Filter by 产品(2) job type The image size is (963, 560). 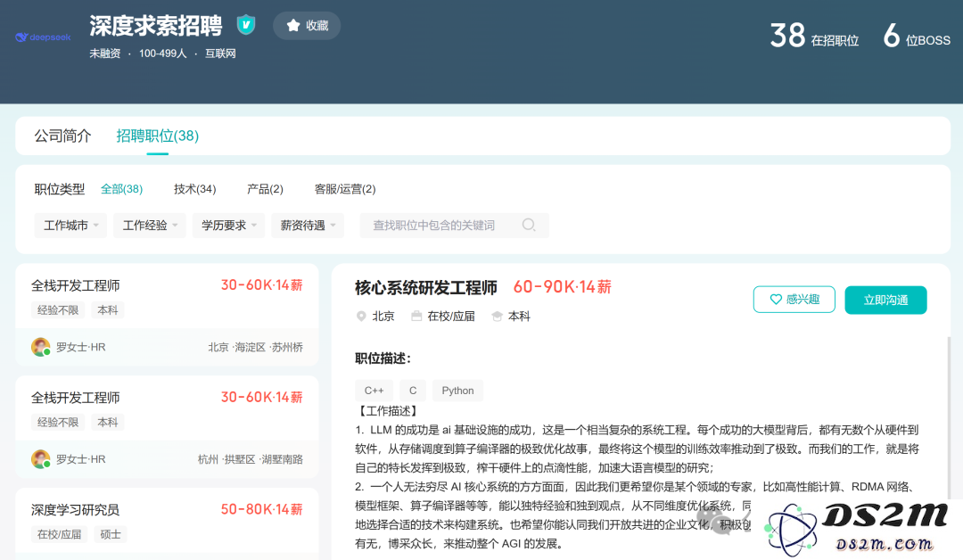[x=265, y=189]
